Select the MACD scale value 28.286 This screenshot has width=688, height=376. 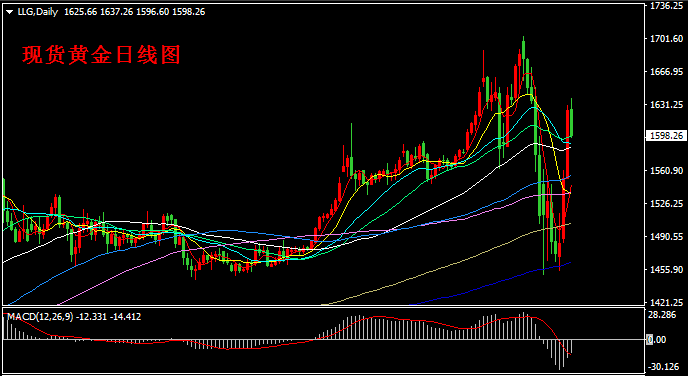click(663, 315)
